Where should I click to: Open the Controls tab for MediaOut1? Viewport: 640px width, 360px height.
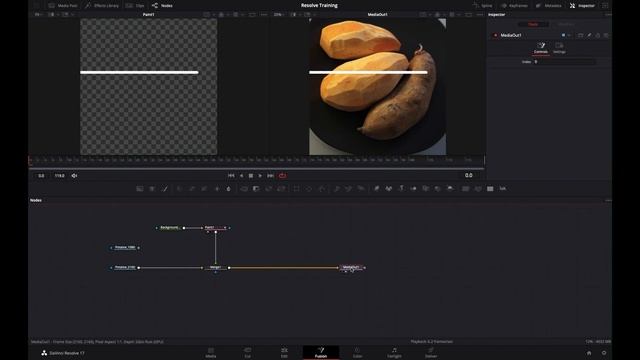pos(541,48)
